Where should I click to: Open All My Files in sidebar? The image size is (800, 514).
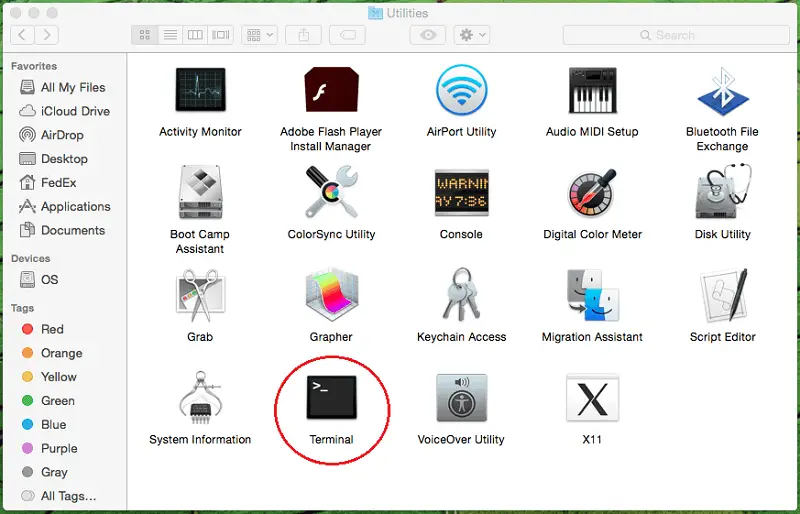point(64,87)
